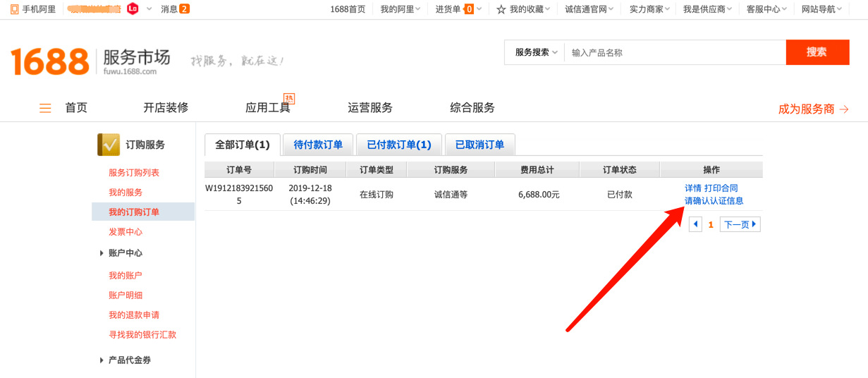This screenshot has height=378, width=868.
Task: Open 账户明细 in the sidebar
Action: pyautogui.click(x=126, y=295)
